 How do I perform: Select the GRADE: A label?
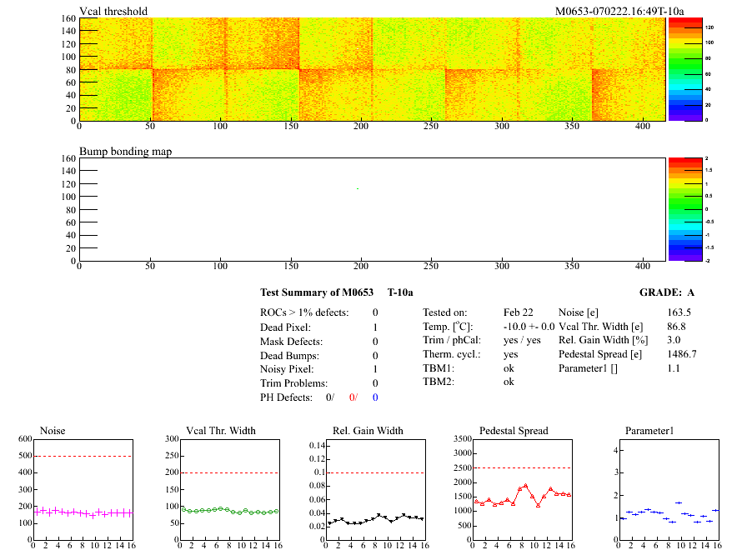(x=666, y=292)
